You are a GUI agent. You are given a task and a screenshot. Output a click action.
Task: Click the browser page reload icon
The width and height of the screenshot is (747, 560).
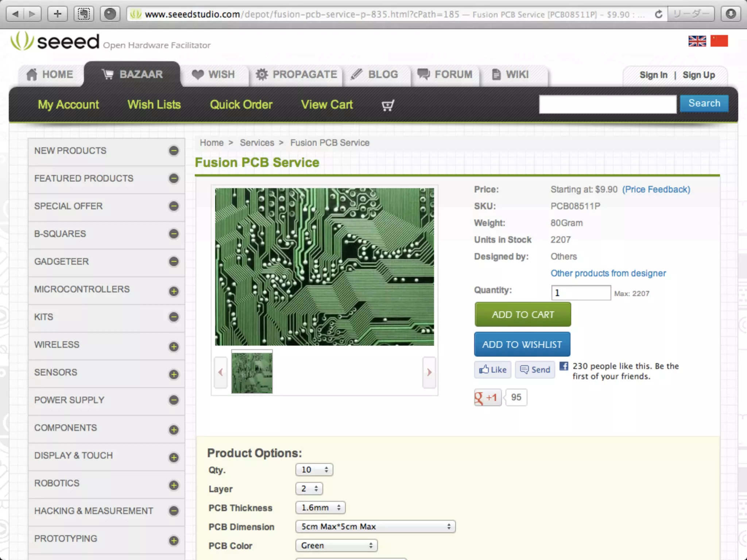[x=658, y=14]
